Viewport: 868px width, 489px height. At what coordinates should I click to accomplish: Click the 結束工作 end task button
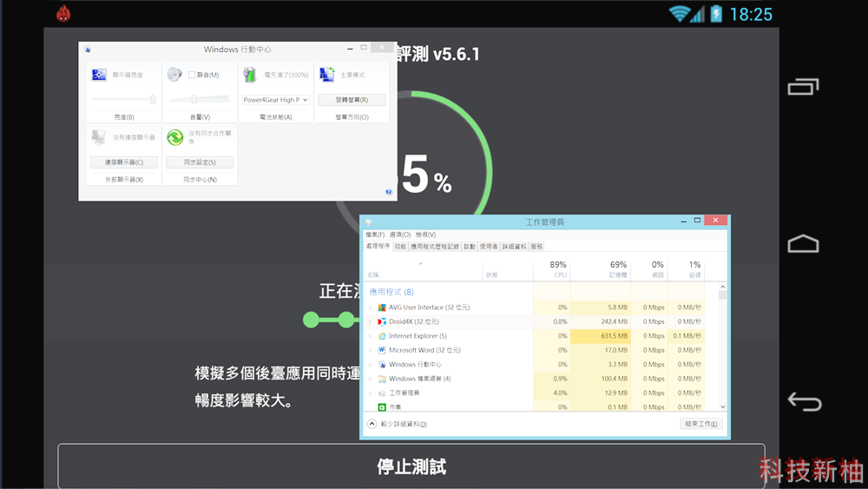tap(700, 424)
